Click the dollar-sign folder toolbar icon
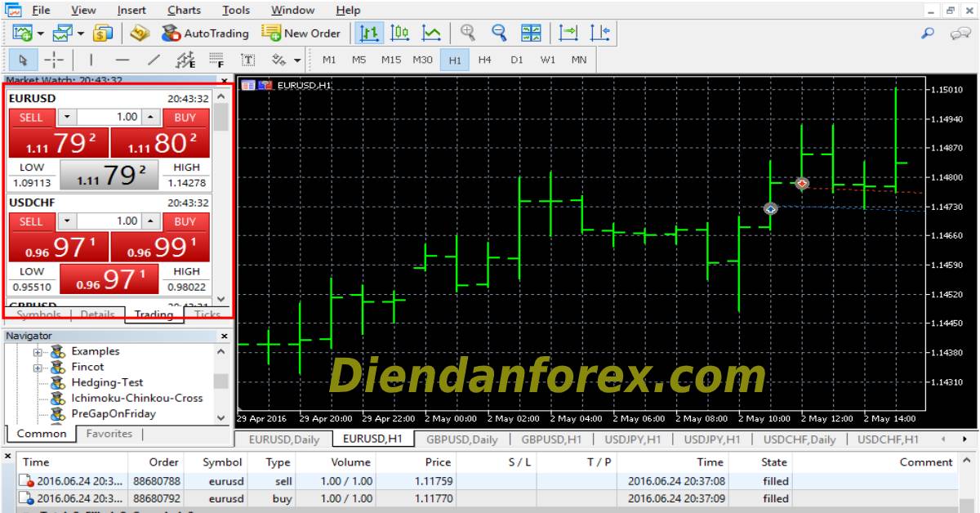This screenshot has width=980, height=513. [103, 33]
